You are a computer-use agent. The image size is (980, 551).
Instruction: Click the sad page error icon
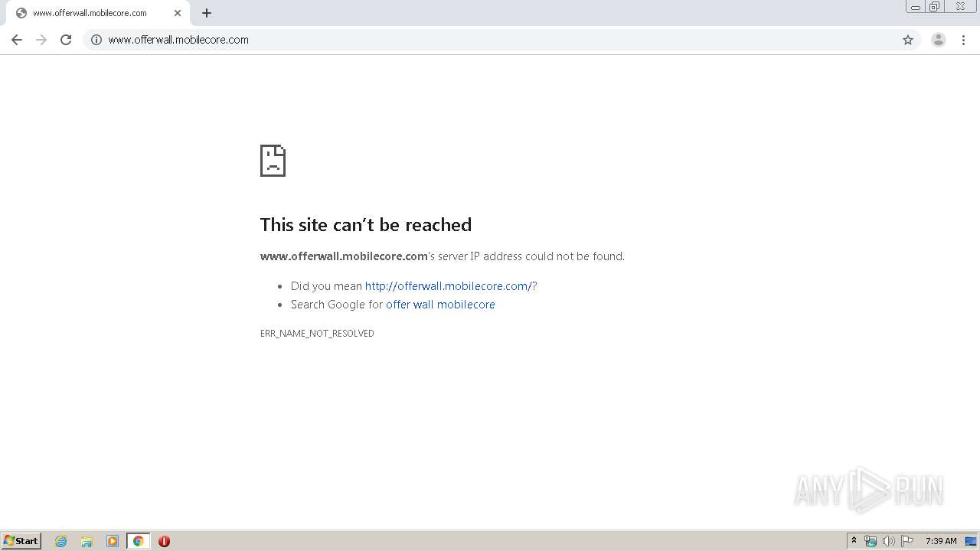(x=273, y=161)
